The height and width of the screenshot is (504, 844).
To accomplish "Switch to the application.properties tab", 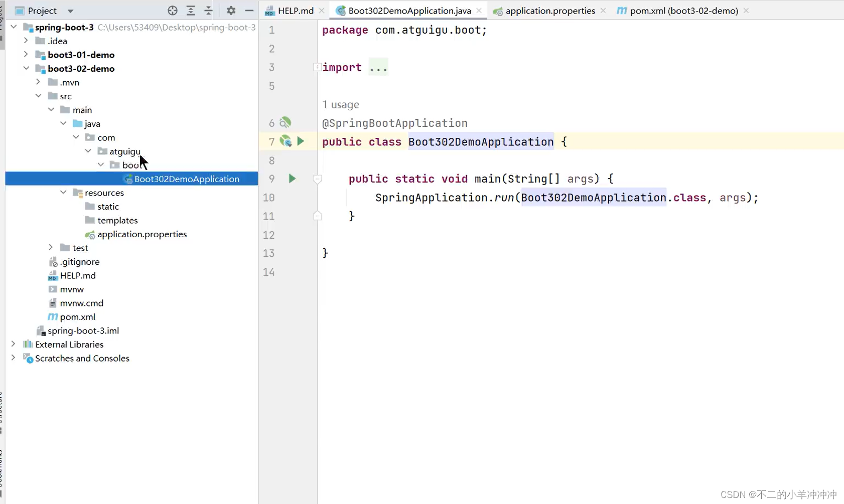I will [550, 10].
